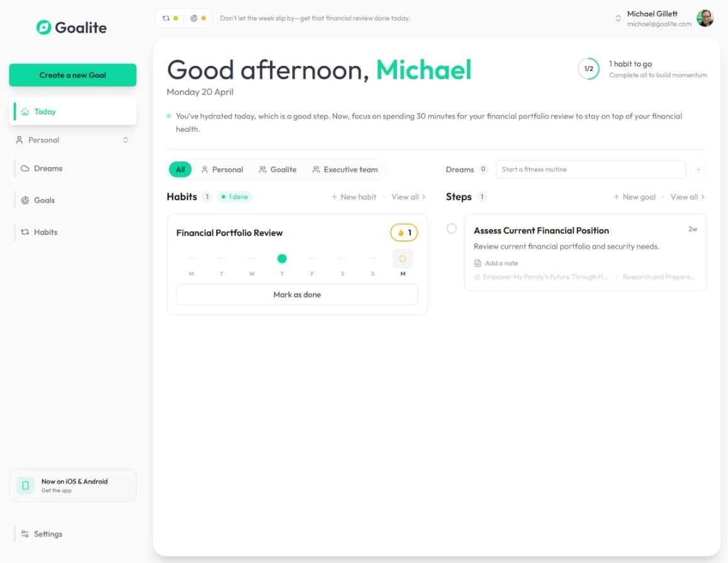Mark the circle next to Assess Current Financial Position
This screenshot has height=563, width=728.
(x=451, y=228)
